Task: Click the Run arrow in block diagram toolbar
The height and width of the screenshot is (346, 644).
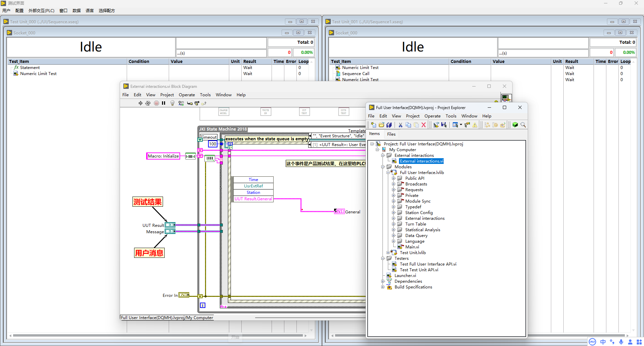Action: pyautogui.click(x=140, y=103)
